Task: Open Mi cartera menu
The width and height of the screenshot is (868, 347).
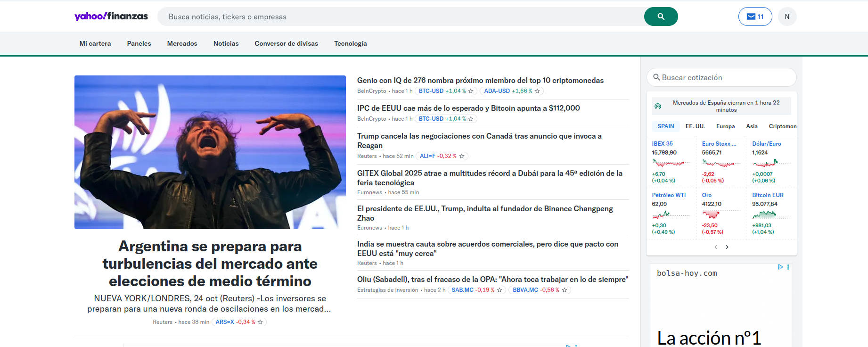Action: (x=95, y=43)
